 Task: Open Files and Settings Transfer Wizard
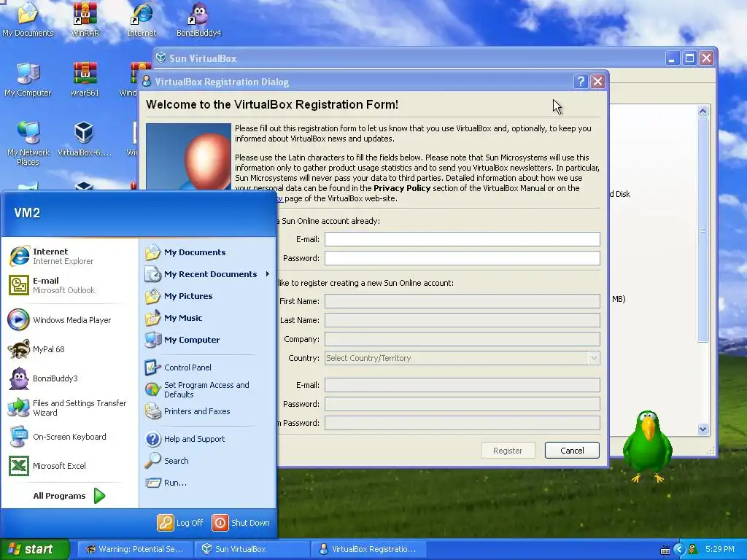[70, 408]
